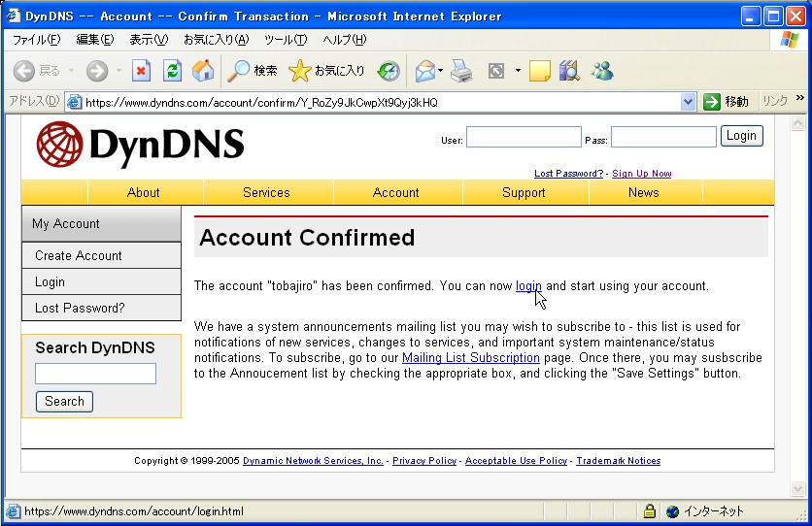Print the page with printer icon
Screen dimensions: 812x526
click(x=461, y=71)
